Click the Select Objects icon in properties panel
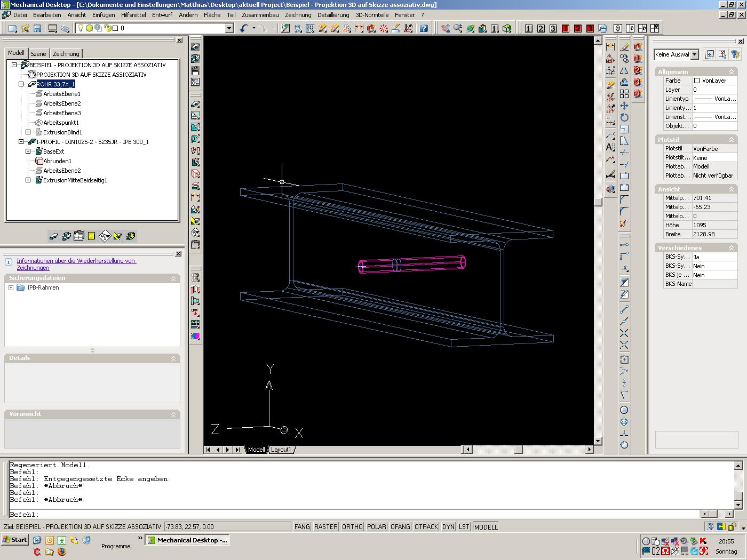This screenshot has height=560, width=747. click(722, 54)
